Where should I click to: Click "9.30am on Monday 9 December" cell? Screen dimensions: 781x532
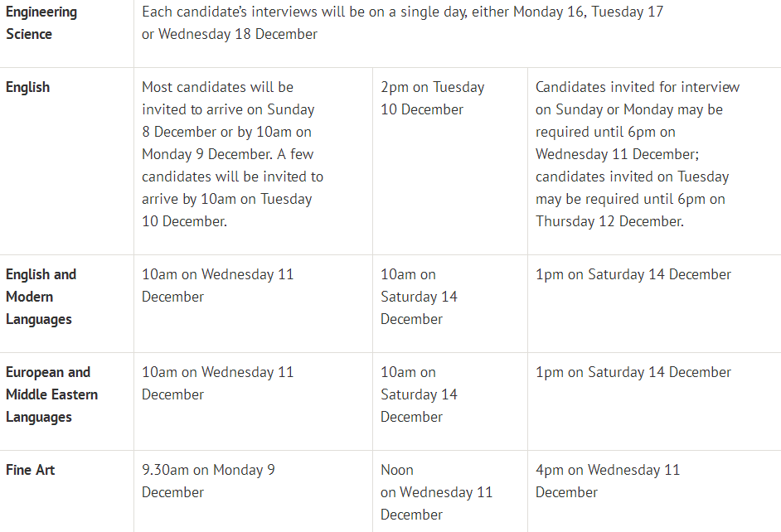[x=208, y=481]
